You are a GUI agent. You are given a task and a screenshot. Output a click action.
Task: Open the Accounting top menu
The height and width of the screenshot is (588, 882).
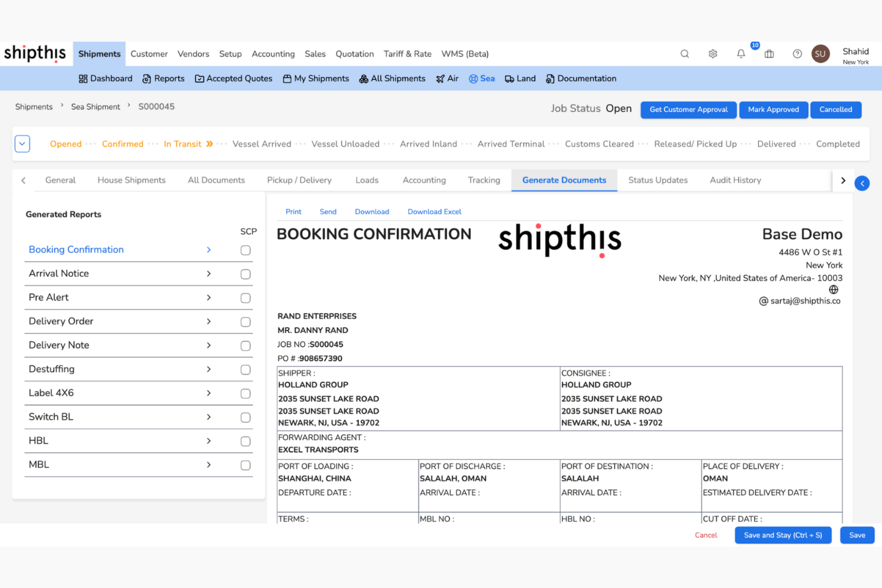(x=273, y=54)
